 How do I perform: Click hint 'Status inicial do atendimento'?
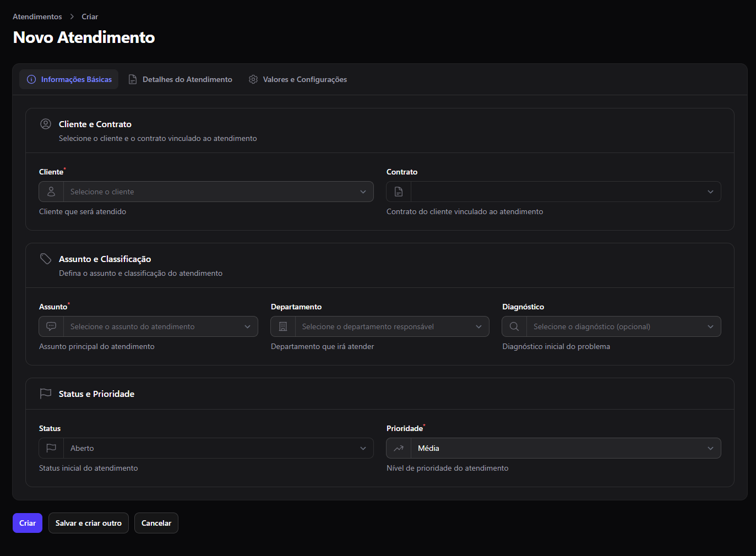pyautogui.click(x=89, y=468)
